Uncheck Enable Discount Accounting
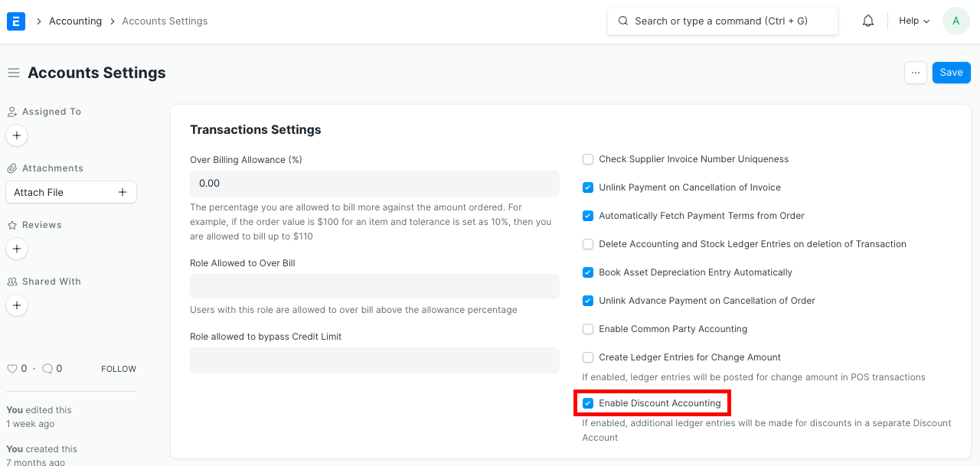This screenshot has height=466, width=980. 587,403
